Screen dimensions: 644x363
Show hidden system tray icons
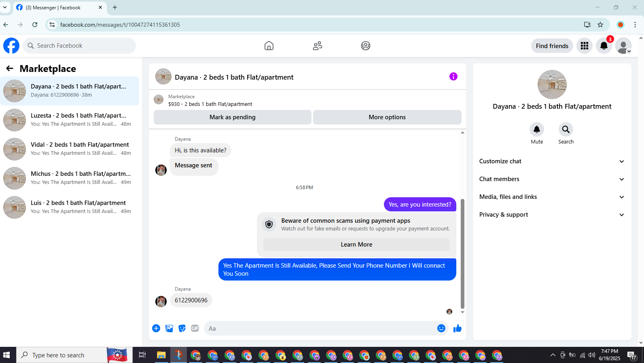pos(553,355)
